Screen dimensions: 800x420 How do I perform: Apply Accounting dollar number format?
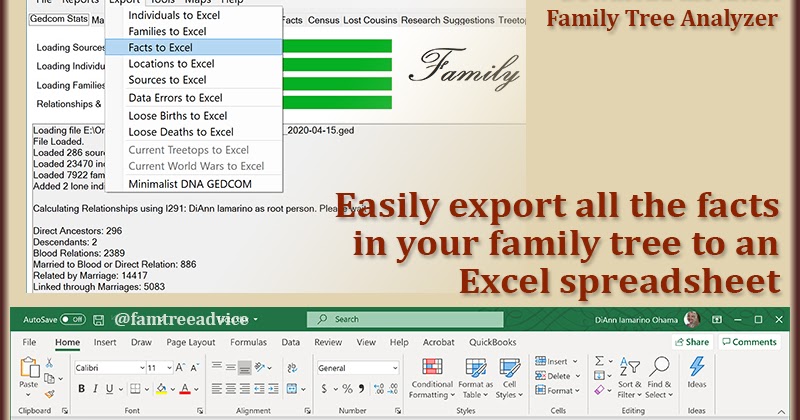pyautogui.click(x=324, y=389)
